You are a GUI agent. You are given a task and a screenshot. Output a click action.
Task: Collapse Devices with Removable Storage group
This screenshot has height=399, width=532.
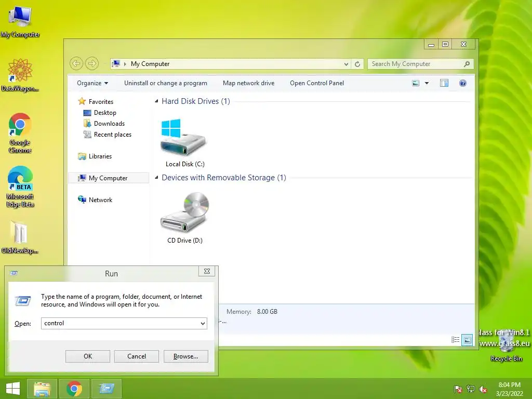point(156,178)
